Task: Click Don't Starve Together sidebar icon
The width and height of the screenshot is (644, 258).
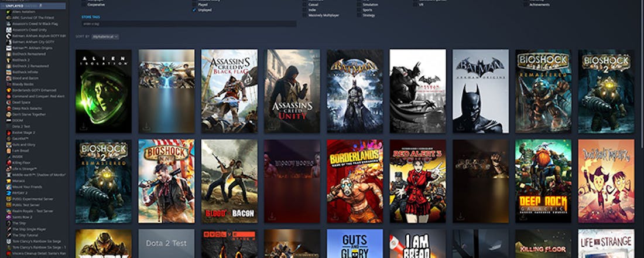Action: [x=8, y=114]
